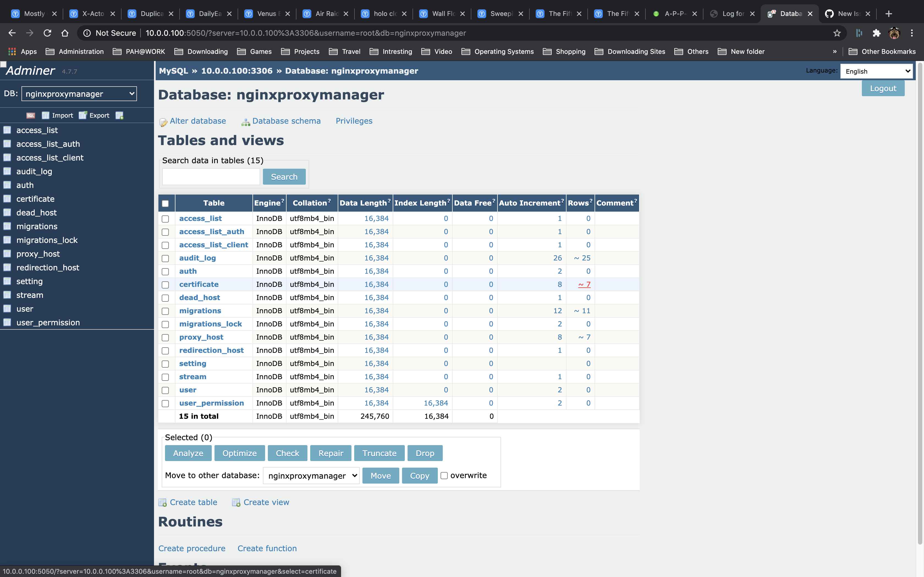Click the Logout button
Image resolution: width=924 pixels, height=577 pixels.
(x=883, y=88)
